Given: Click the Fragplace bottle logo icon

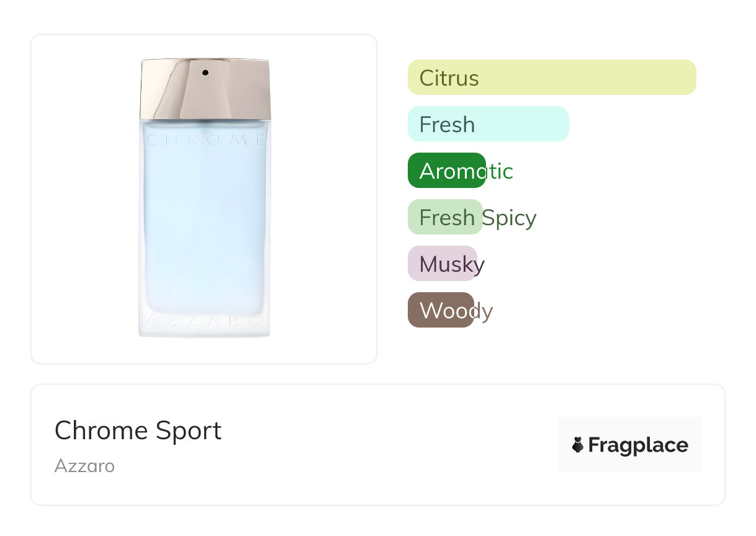Looking at the screenshot, I should (x=578, y=445).
